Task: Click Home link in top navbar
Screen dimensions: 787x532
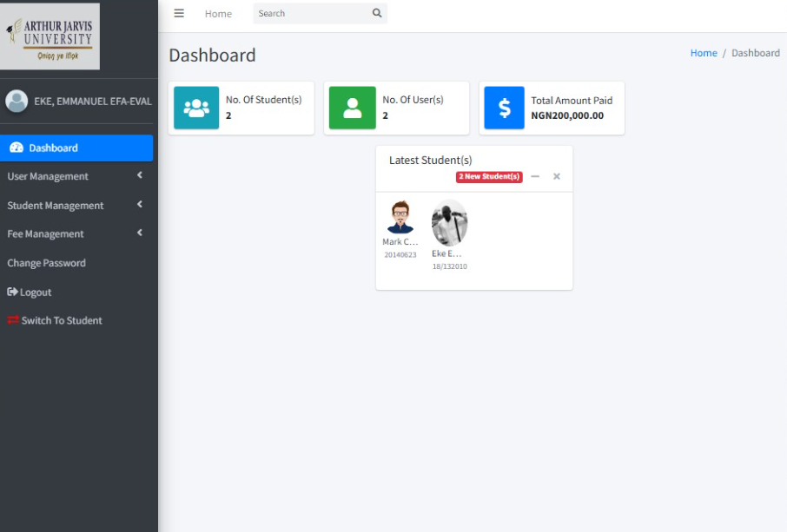Action: click(218, 14)
